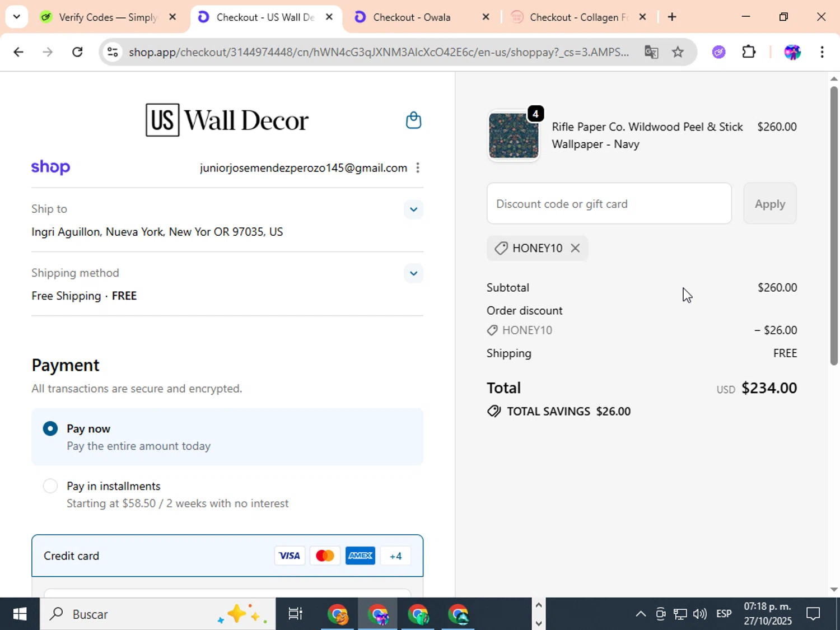This screenshot has width=840, height=630.
Task: Bookmark this page with the star
Action: tap(678, 52)
